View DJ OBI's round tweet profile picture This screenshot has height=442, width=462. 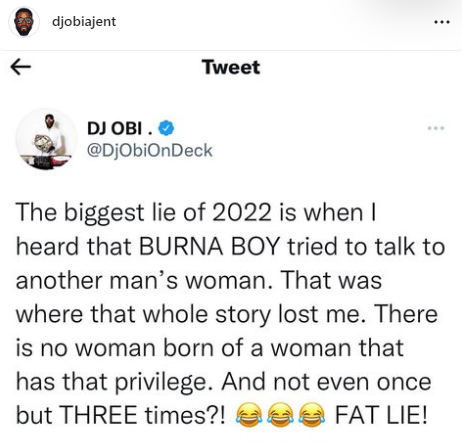(x=46, y=139)
